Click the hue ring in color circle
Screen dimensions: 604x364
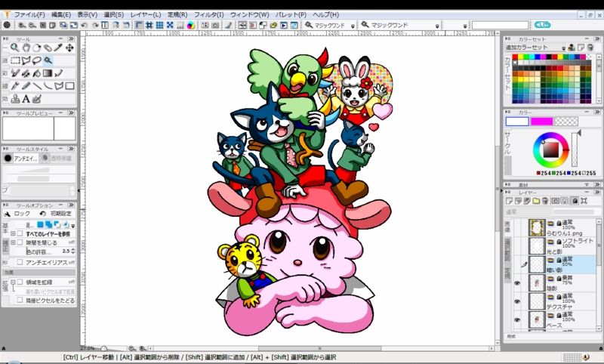click(551, 135)
